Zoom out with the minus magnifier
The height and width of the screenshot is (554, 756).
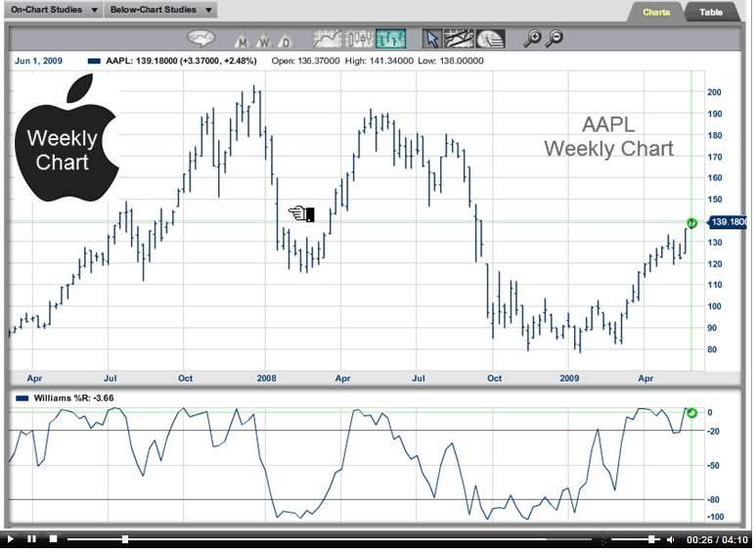[555, 38]
